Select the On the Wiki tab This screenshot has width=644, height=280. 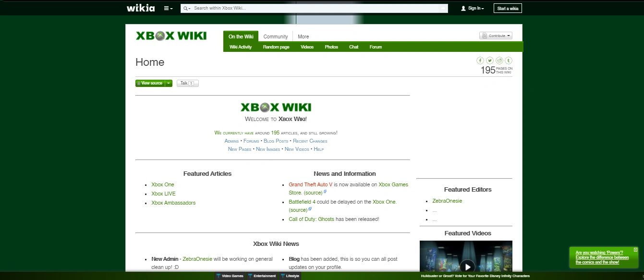(x=241, y=37)
